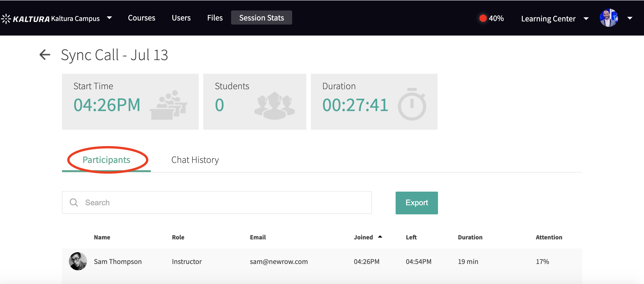The image size is (644, 284).
Task: Sort by the Attention column header
Action: [549, 237]
